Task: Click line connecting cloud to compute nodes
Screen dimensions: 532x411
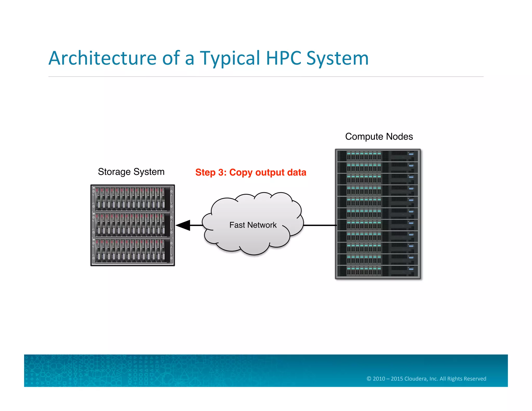Action: [x=320, y=225]
